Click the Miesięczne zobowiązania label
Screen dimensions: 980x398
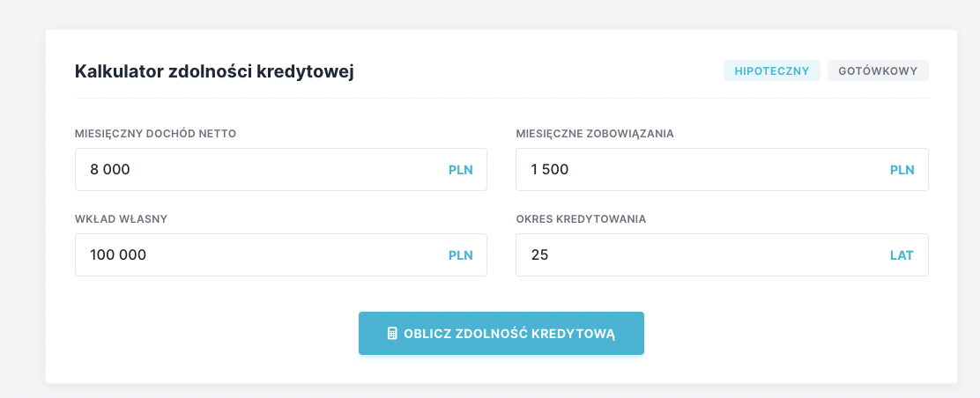pyautogui.click(x=595, y=134)
